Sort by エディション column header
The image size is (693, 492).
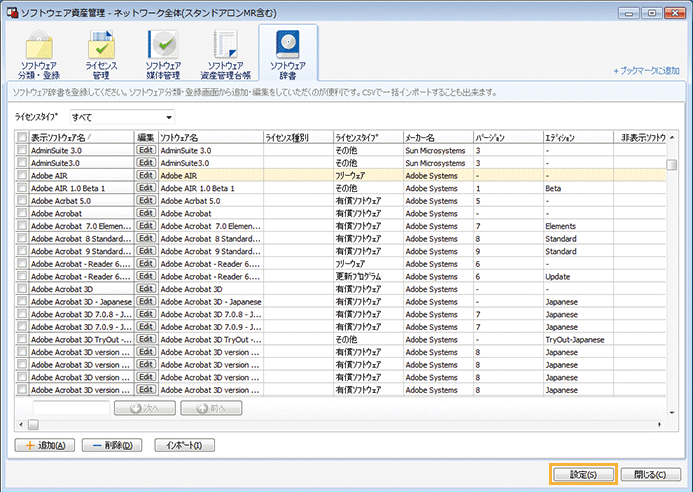pyautogui.click(x=579, y=137)
